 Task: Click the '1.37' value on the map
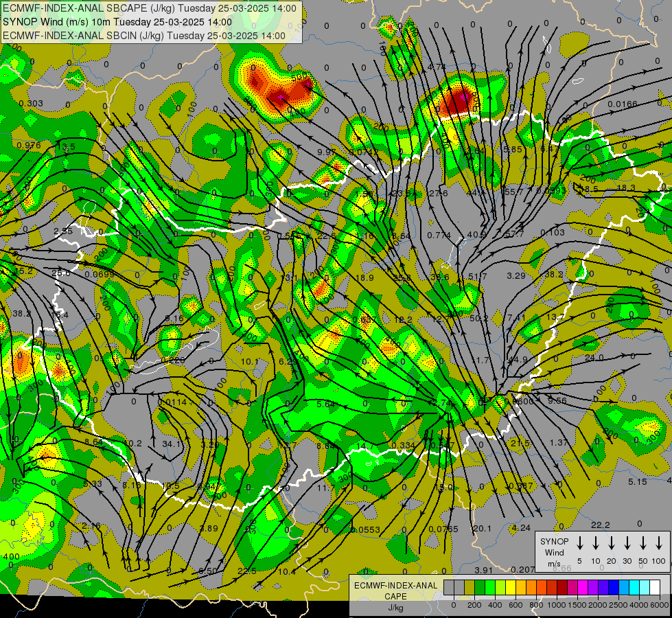[559, 442]
